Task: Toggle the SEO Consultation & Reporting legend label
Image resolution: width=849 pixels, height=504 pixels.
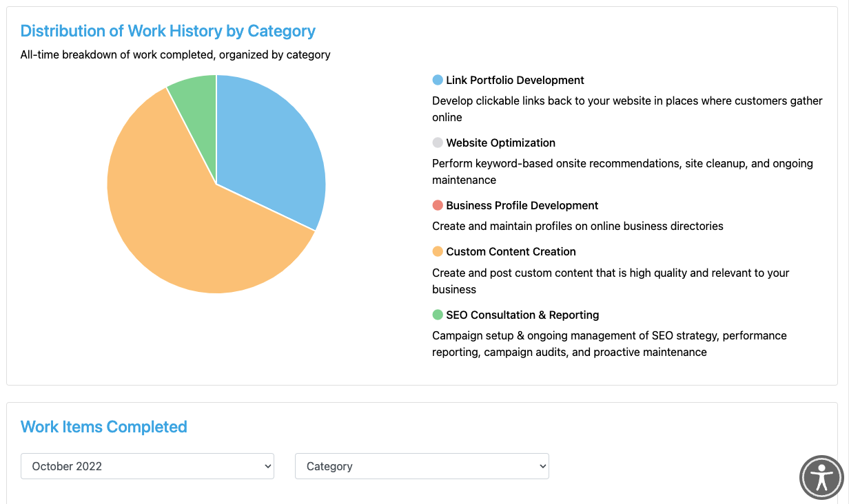Action: (522, 315)
